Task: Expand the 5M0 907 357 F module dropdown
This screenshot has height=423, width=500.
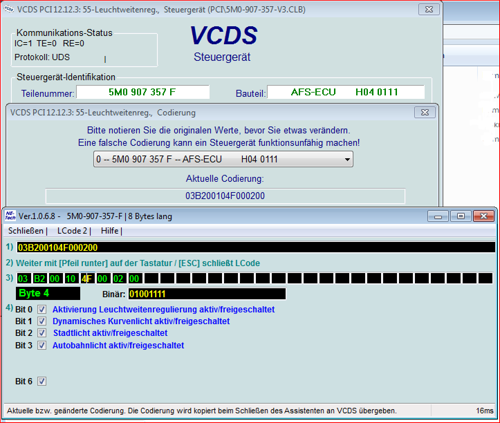Action: click(223, 159)
